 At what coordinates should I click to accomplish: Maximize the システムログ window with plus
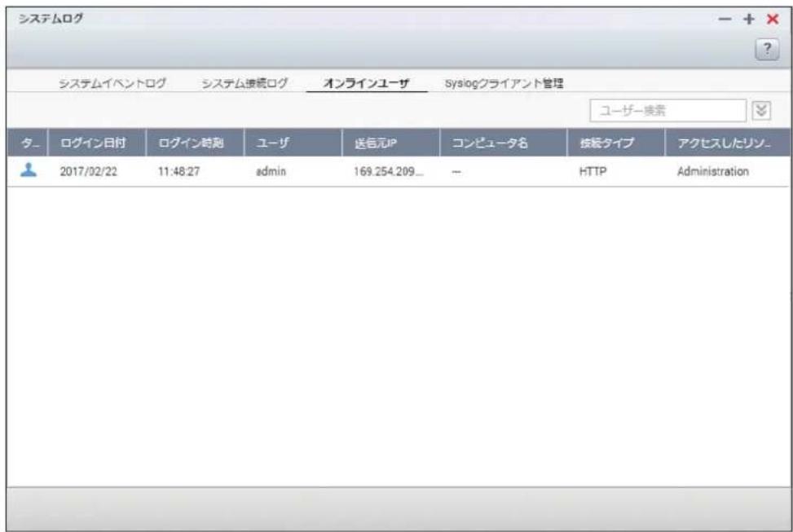748,20
